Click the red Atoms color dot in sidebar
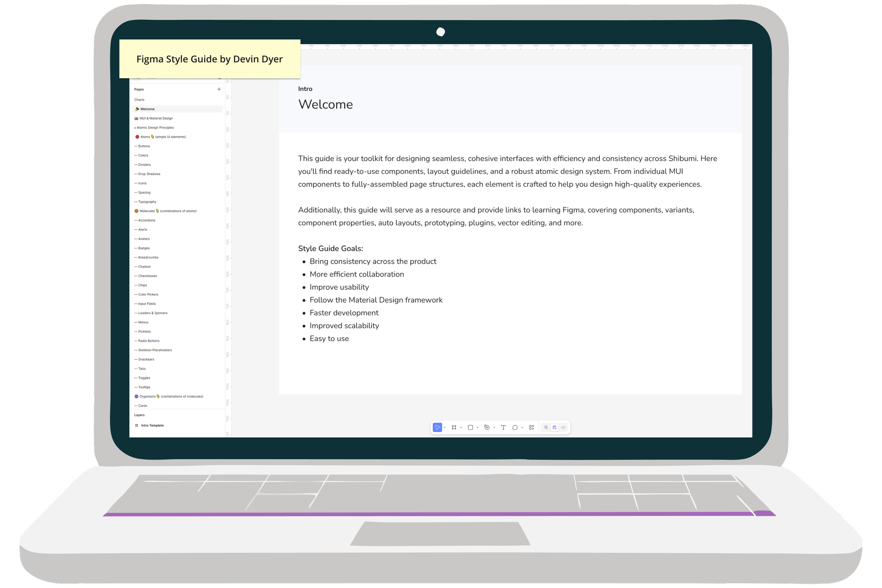Image resolution: width=882 pixels, height=588 pixels. point(138,137)
